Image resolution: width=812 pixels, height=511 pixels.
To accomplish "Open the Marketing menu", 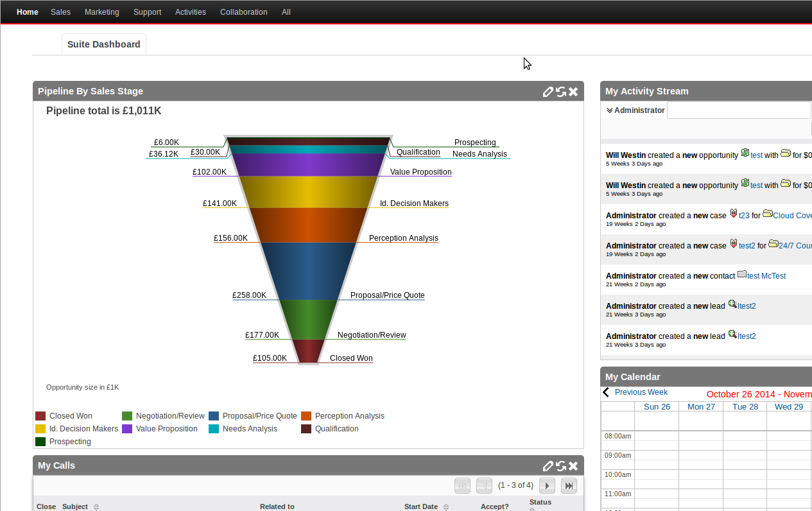I will [102, 12].
